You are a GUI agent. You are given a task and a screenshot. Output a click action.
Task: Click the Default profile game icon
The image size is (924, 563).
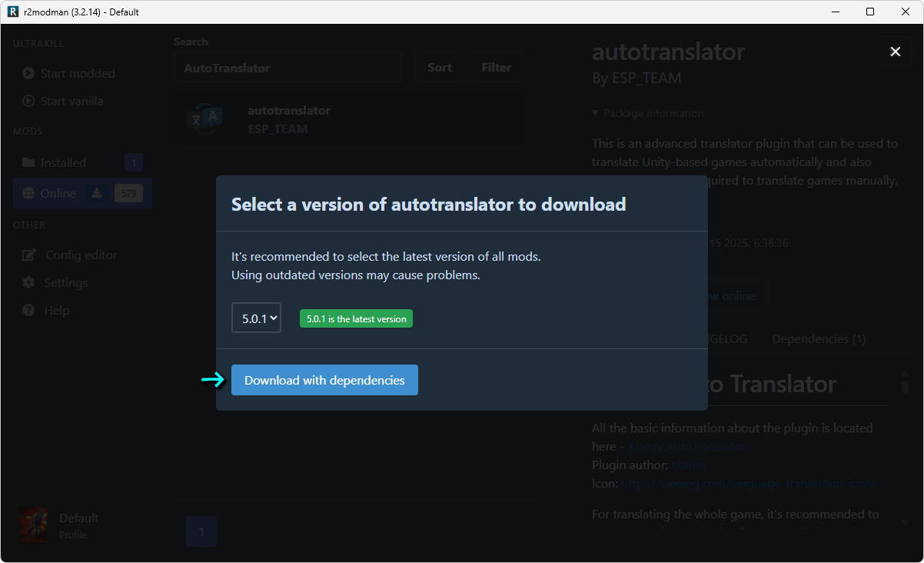coord(33,526)
